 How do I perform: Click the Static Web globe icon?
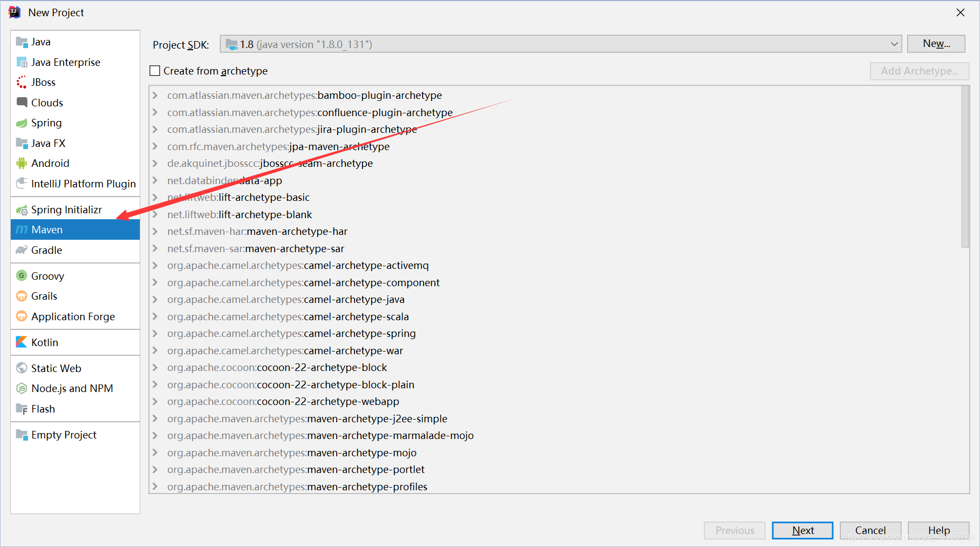(22, 368)
